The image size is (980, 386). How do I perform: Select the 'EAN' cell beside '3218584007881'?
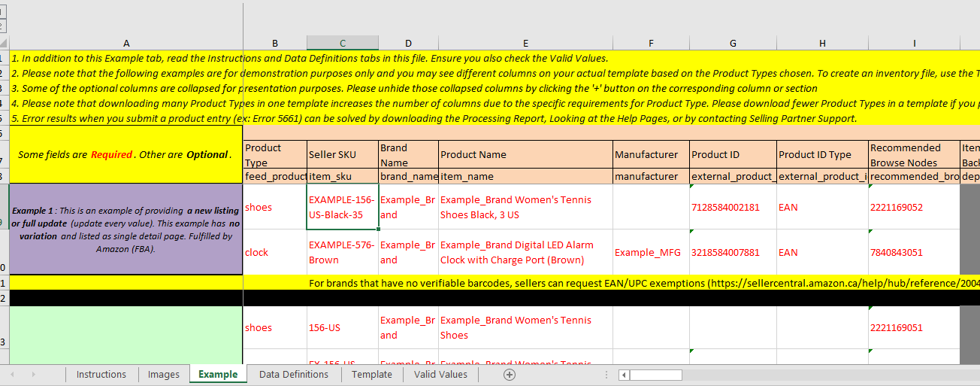tap(822, 252)
